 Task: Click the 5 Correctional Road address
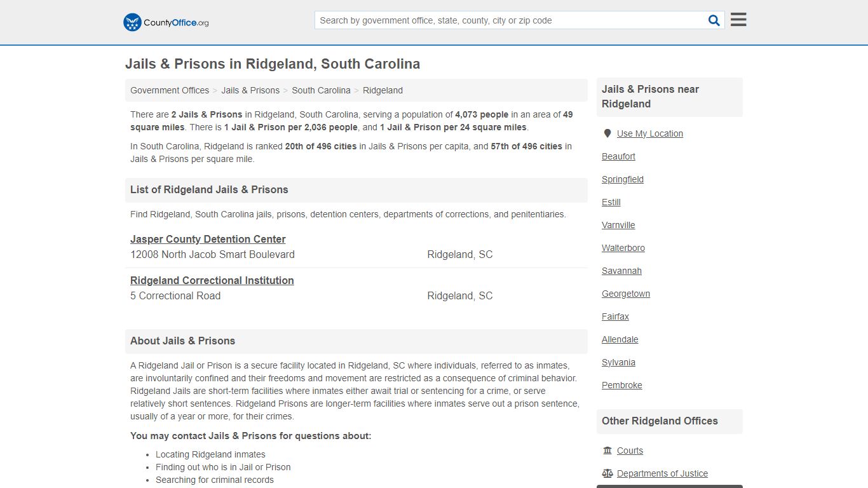pos(175,295)
